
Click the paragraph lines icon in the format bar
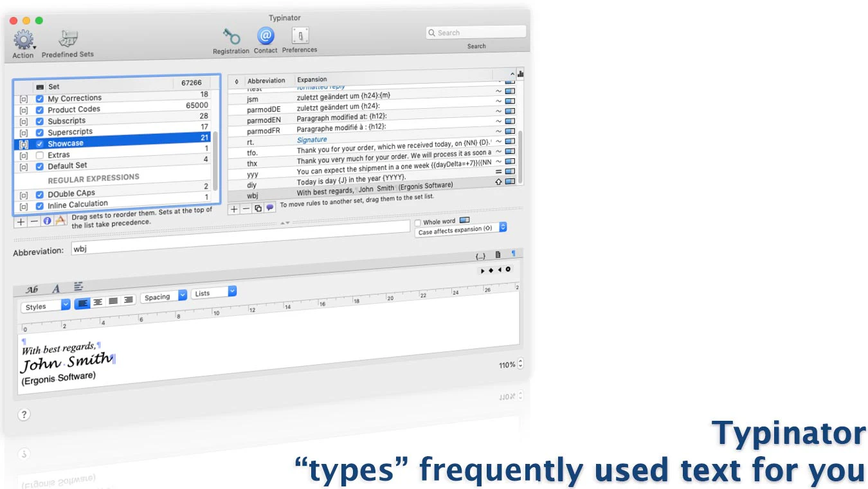point(78,286)
